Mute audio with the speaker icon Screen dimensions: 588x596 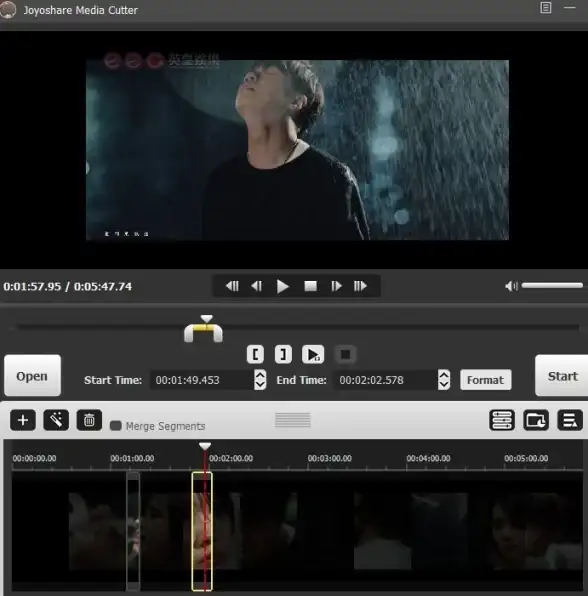[x=511, y=286]
